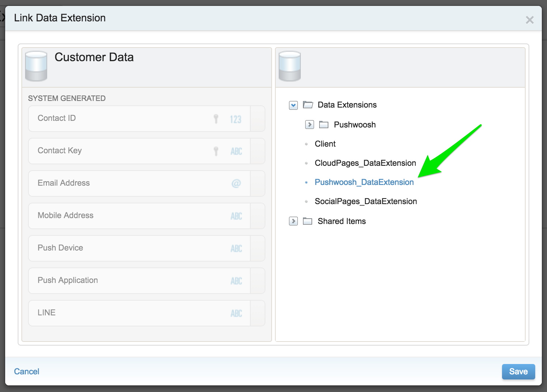The width and height of the screenshot is (547, 392).
Task: Click the 123 numeric type icon for Contact ID
Action: [236, 119]
